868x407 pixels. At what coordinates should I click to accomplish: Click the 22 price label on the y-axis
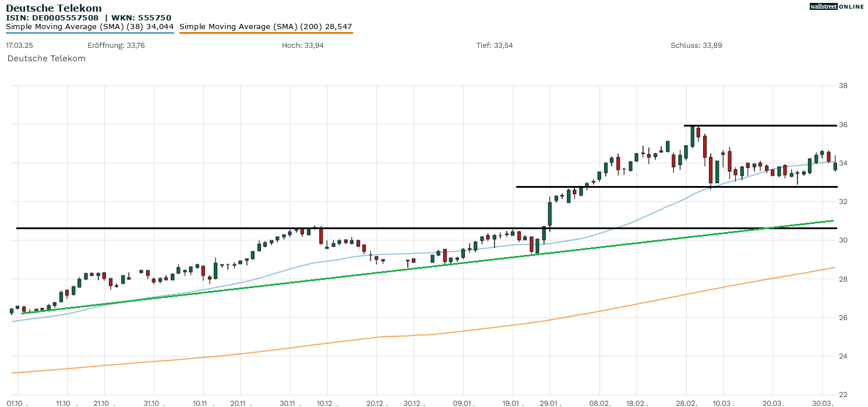[842, 395]
